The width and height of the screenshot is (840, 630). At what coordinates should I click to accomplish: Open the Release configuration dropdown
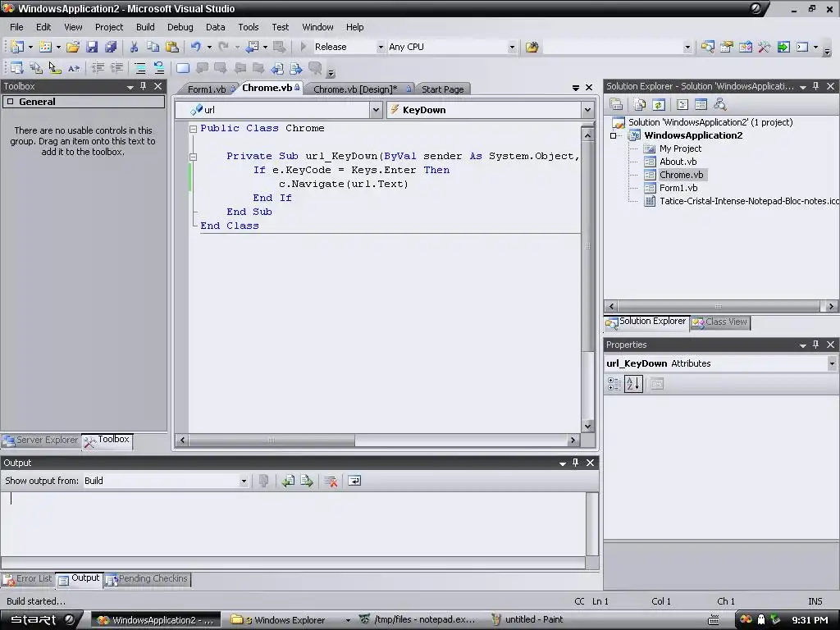(x=381, y=47)
